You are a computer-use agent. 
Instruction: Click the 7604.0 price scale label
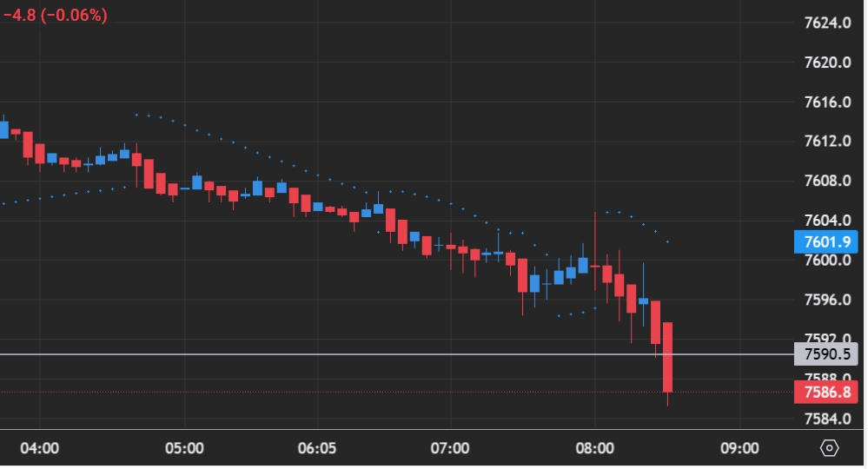[x=827, y=221]
